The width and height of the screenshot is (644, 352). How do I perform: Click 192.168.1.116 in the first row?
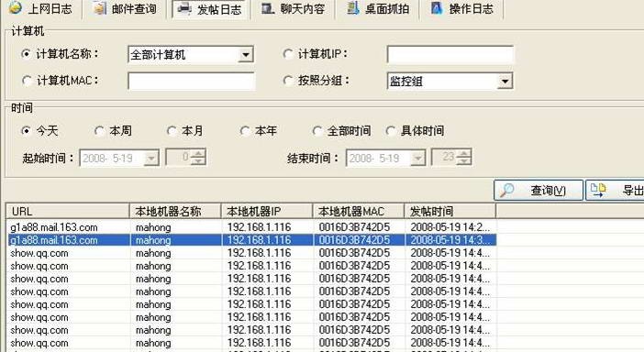click(260, 226)
